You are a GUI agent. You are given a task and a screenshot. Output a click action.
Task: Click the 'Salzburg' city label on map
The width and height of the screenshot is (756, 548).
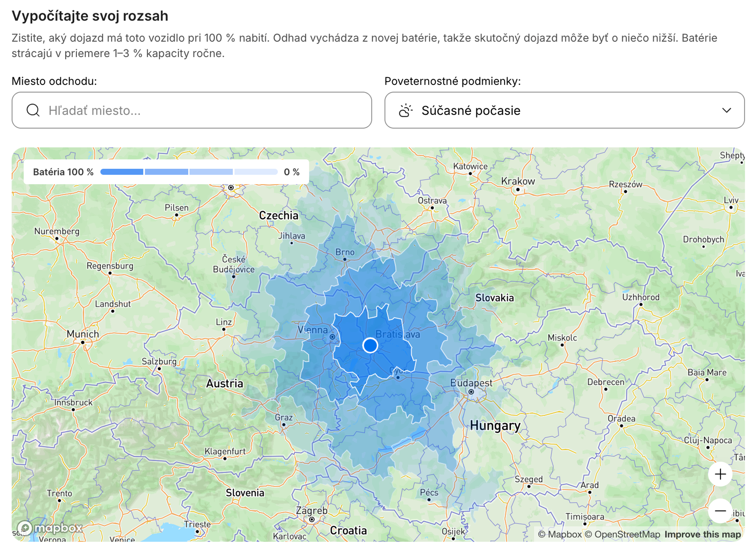159,362
